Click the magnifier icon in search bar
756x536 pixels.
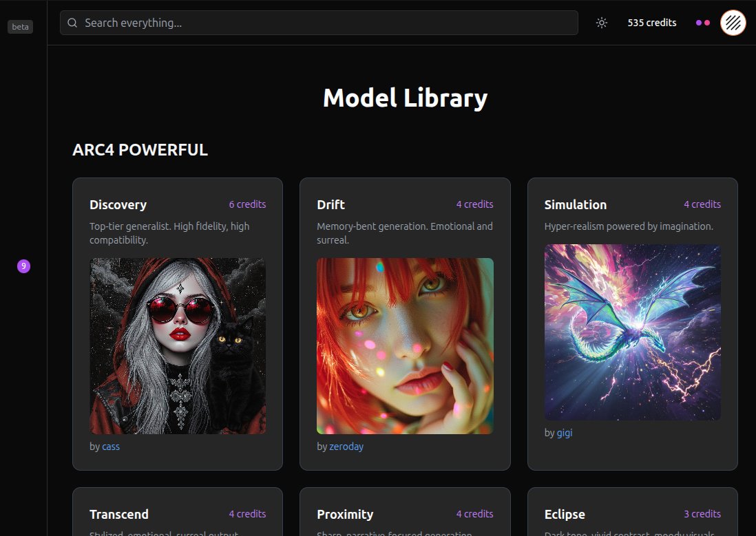[x=72, y=23]
